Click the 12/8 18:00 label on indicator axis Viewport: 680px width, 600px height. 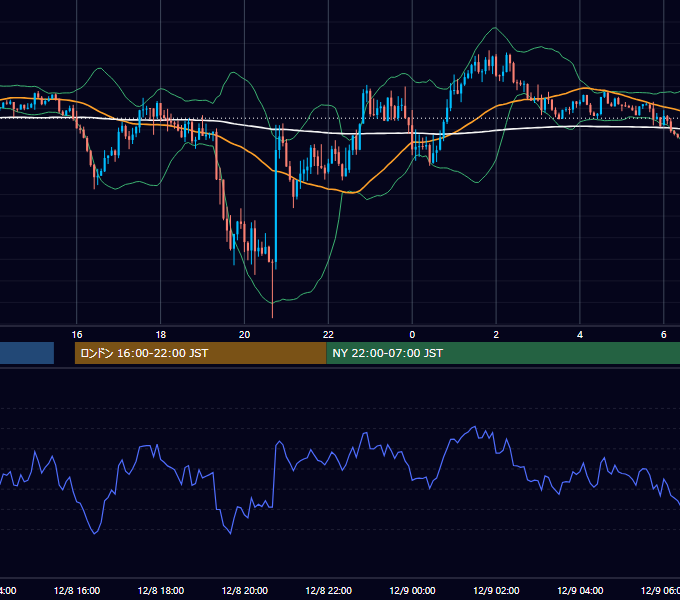pos(161,591)
